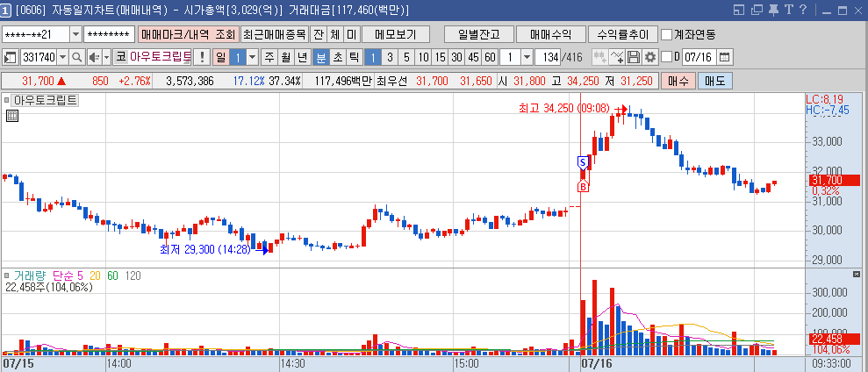Toggle the 계좌연동 checkbox
The width and height of the screenshot is (868, 372).
click(666, 35)
